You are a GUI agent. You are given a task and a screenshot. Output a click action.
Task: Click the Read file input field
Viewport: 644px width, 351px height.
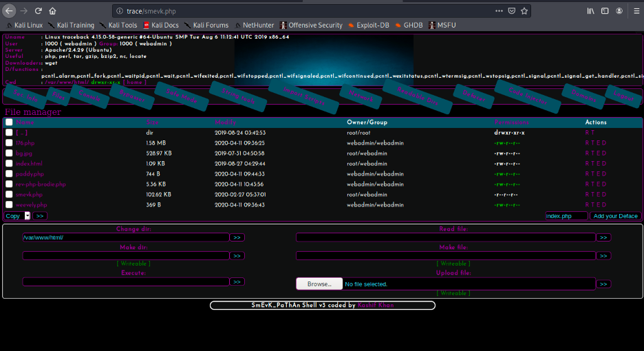446,237
